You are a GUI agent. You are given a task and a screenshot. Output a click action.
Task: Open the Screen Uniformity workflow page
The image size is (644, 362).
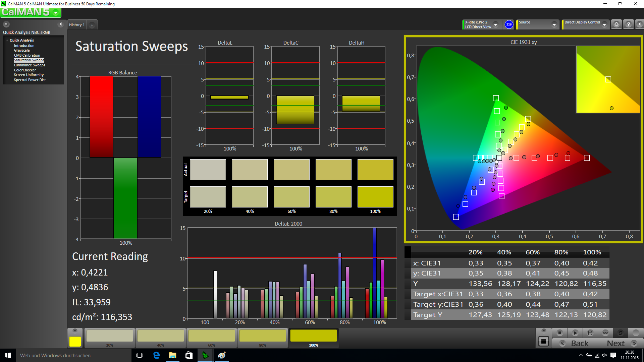[x=29, y=75]
